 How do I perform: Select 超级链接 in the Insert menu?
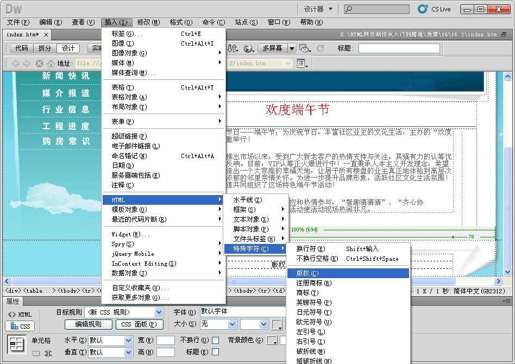(163, 136)
